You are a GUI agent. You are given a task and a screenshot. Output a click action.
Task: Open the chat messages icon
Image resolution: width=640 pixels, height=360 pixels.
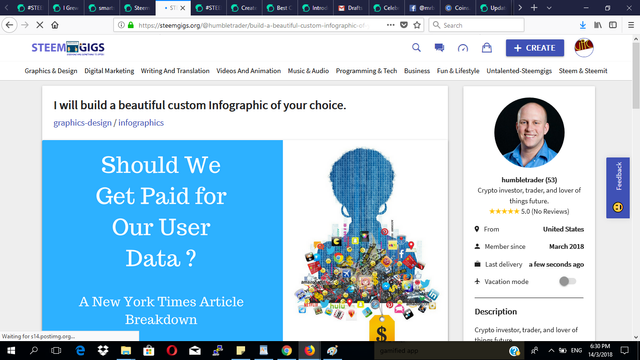pos(439,48)
